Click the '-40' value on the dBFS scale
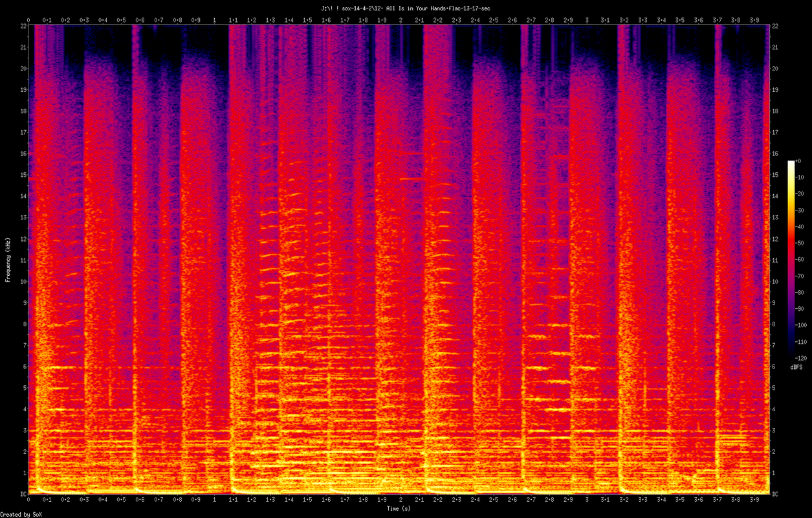 click(x=801, y=227)
